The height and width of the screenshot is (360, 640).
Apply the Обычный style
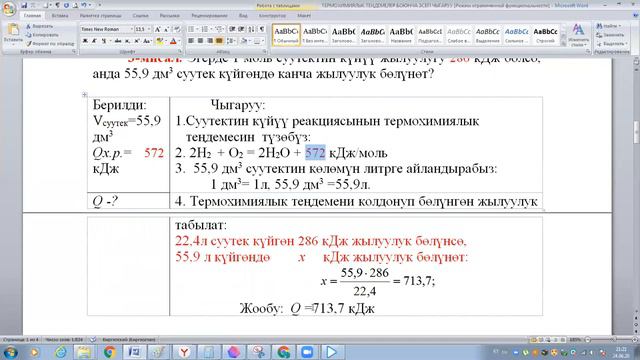coord(286,35)
